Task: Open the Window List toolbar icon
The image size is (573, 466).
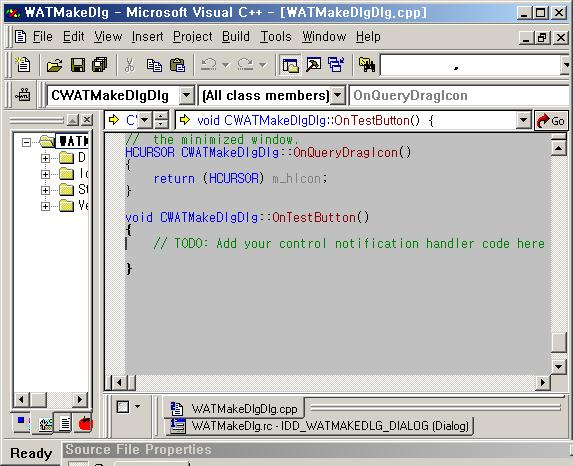Action: click(336, 65)
